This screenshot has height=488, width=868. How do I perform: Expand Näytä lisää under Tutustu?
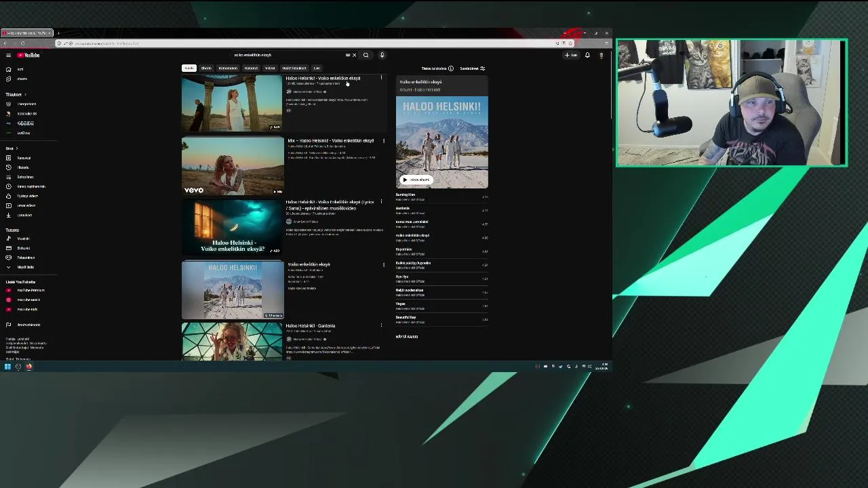[22, 267]
